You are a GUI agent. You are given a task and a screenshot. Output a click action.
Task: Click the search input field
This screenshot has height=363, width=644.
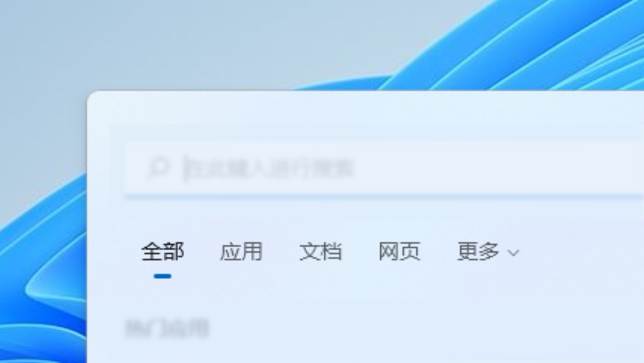[384, 168]
